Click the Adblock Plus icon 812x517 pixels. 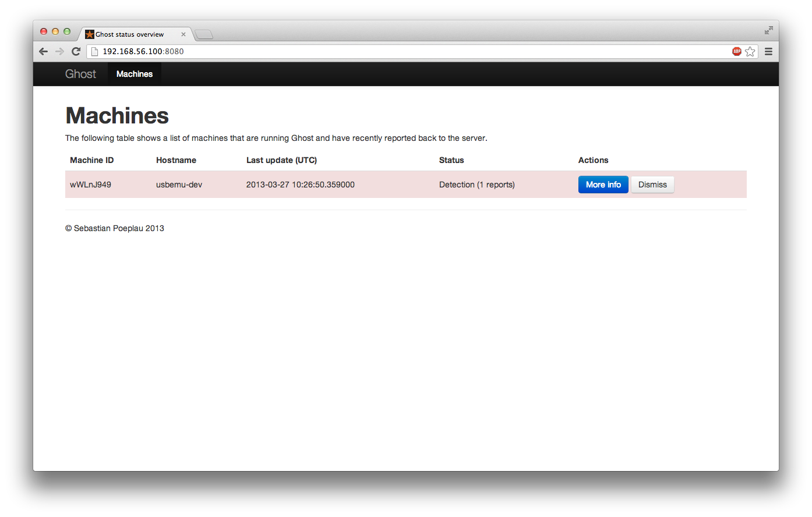[x=737, y=51]
